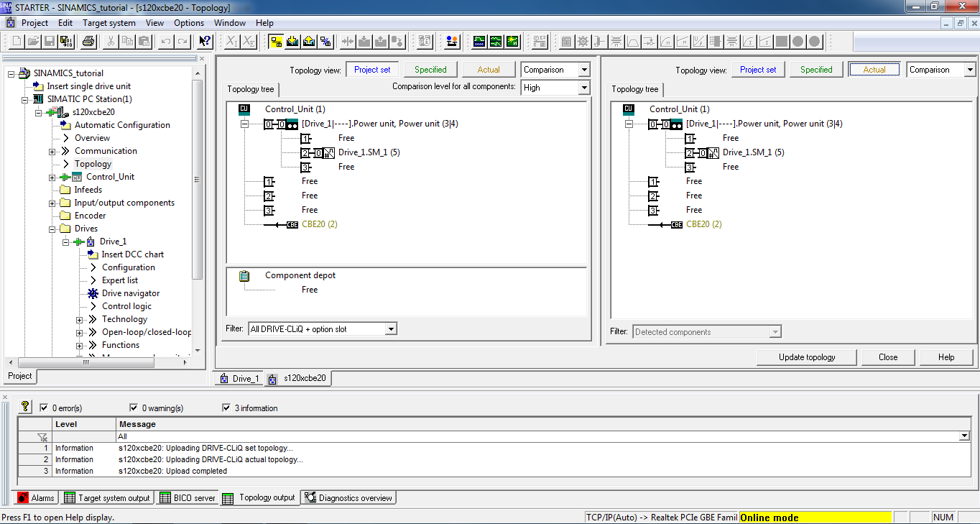The image size is (980, 524).
Task: Collapse the SINAMICS_tutorial project node
Action: pyautogui.click(x=12, y=73)
